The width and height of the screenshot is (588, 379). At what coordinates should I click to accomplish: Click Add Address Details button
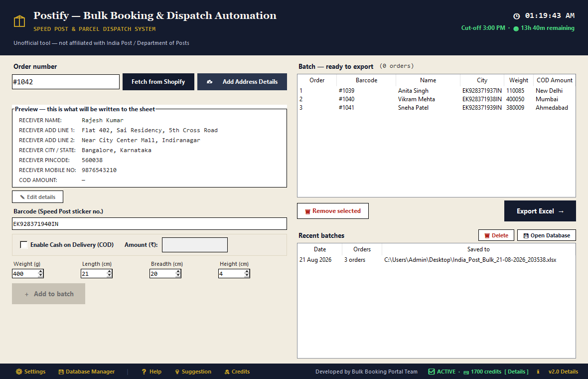coord(242,82)
